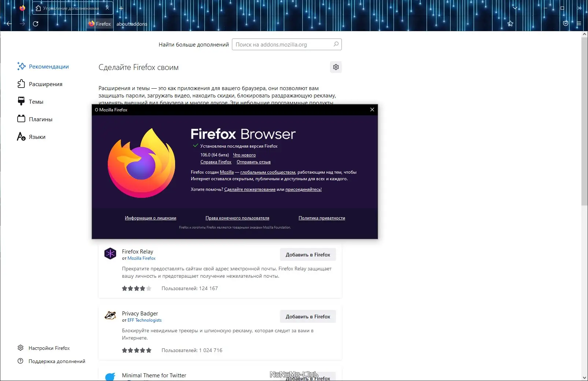Screen dimensions: 588x381
Task: Click the search magnifier in the add-ons search field
Action: coord(336,44)
